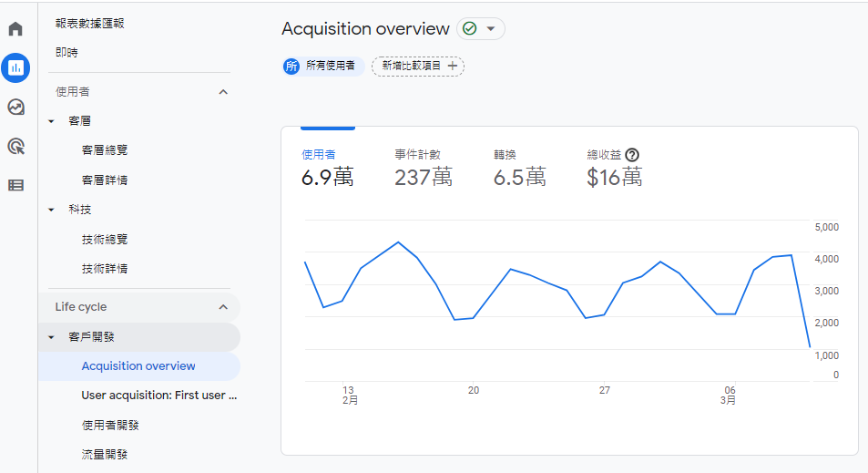This screenshot has width=868, height=473.
Task: Click the 20 date axis label
Action: [x=474, y=390]
